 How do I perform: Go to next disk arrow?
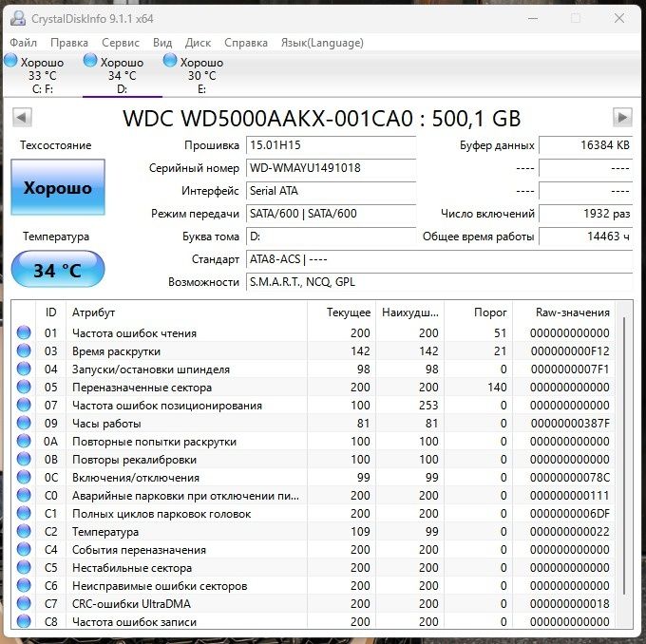pos(622,118)
